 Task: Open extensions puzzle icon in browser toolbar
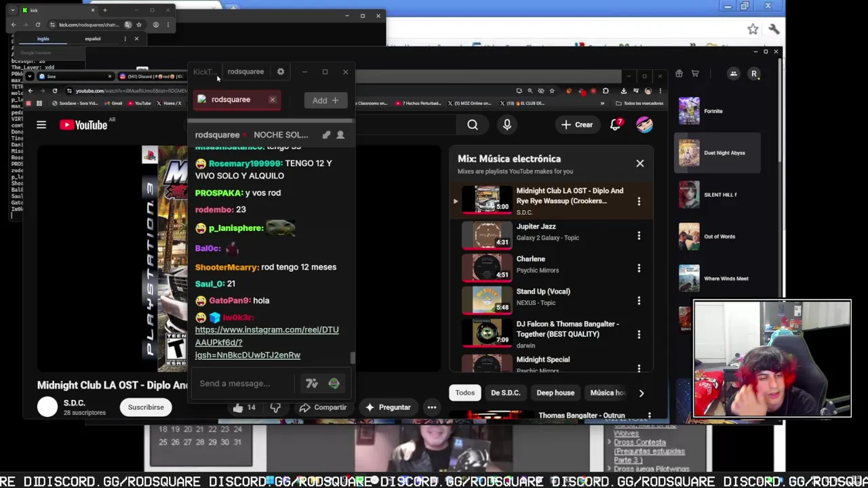click(606, 91)
